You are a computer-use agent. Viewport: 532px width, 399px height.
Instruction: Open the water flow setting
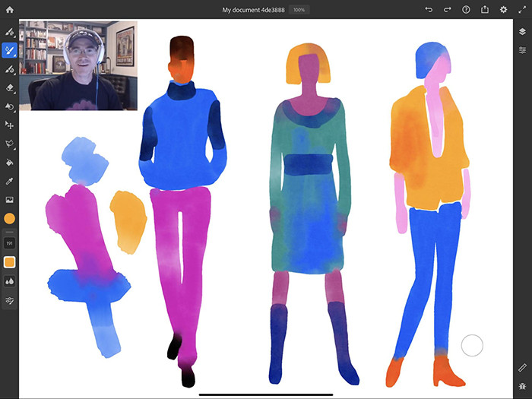pyautogui.click(x=10, y=281)
